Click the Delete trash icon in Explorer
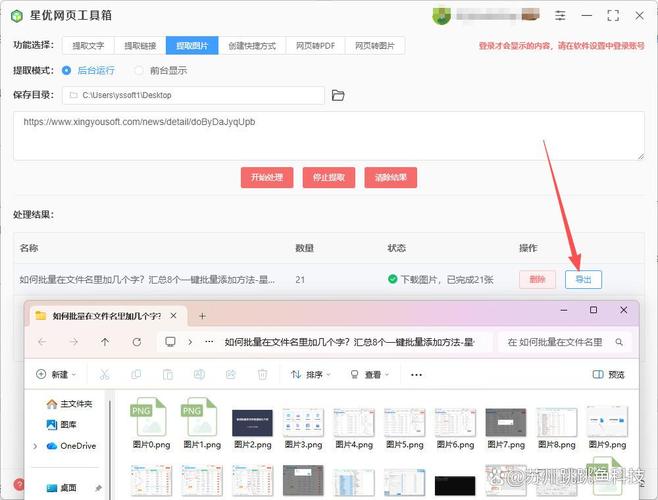658x500 pixels. coord(262,374)
